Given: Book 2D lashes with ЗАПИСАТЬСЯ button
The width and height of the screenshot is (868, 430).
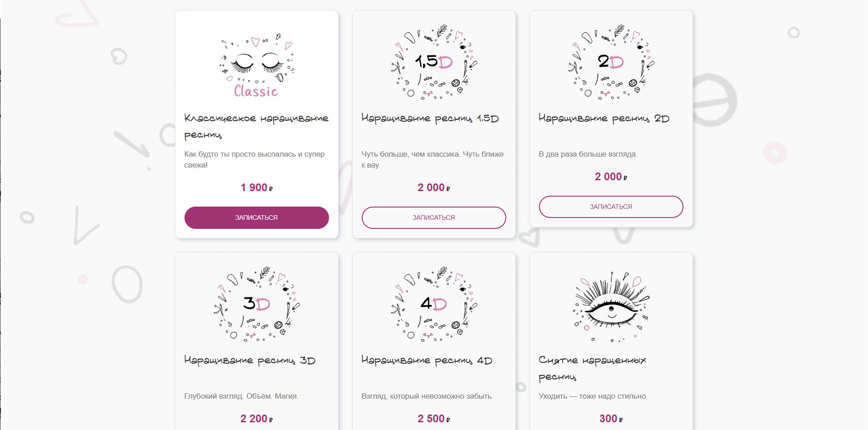Looking at the screenshot, I should pos(611,207).
